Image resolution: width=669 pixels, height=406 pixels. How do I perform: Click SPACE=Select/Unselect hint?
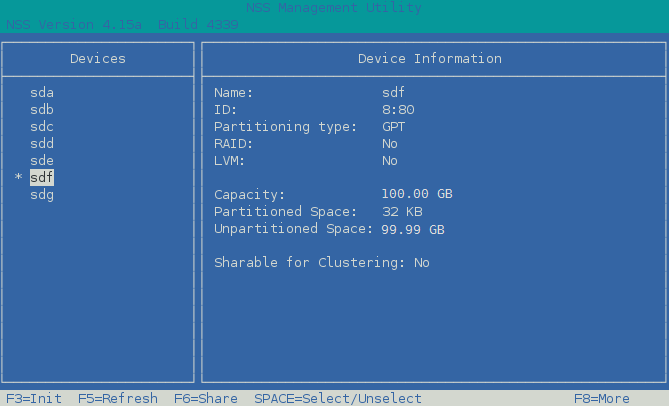coord(337,398)
